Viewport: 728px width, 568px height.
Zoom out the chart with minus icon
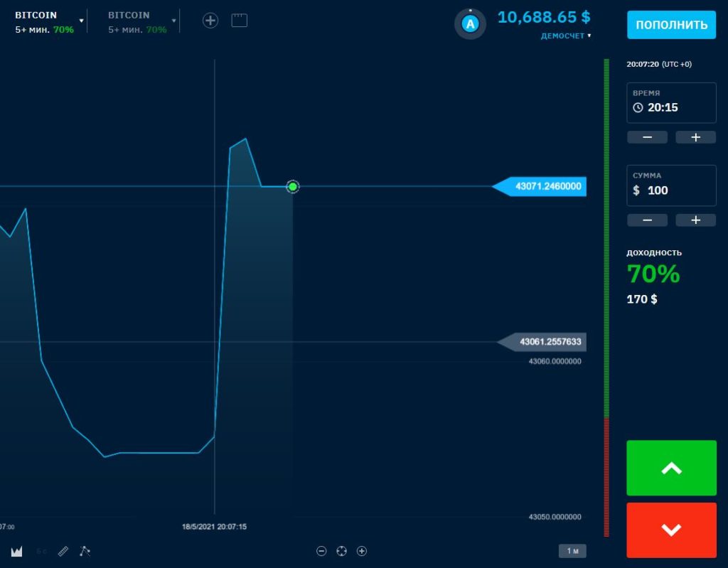321,551
